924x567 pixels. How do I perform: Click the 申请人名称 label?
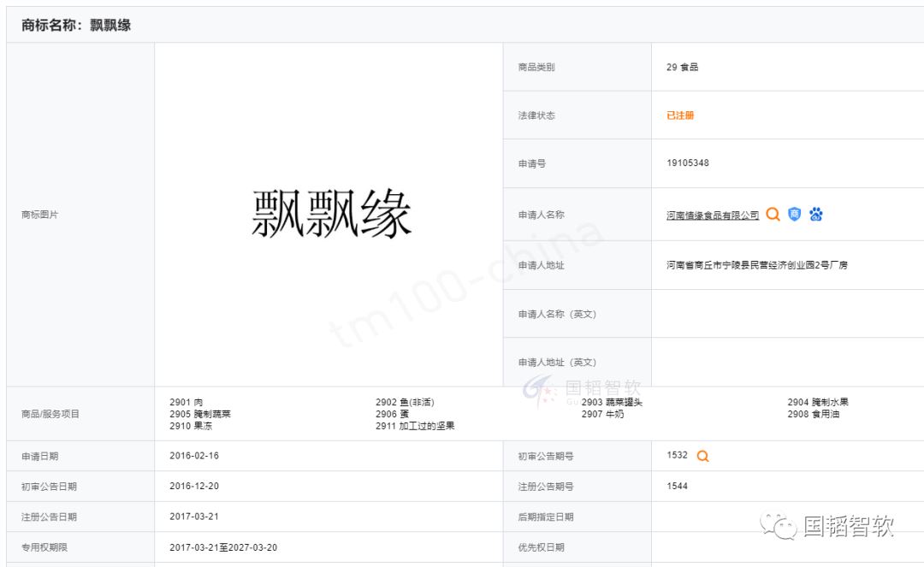coord(541,215)
